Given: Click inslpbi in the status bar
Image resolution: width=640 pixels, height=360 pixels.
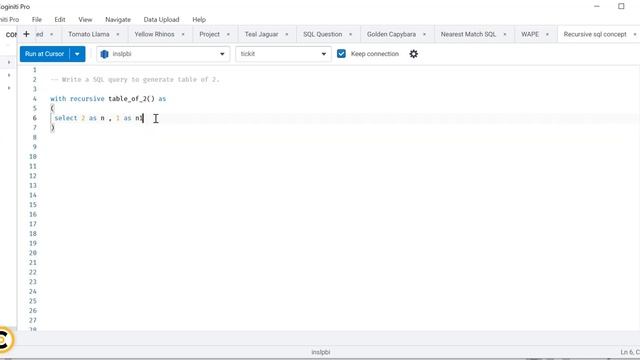Looking at the screenshot, I should (x=321, y=352).
